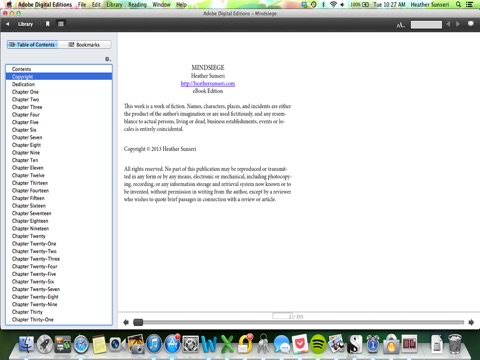Viewport: 480px width, 360px height.
Task: Click the battery status indicator
Action: (359, 4)
